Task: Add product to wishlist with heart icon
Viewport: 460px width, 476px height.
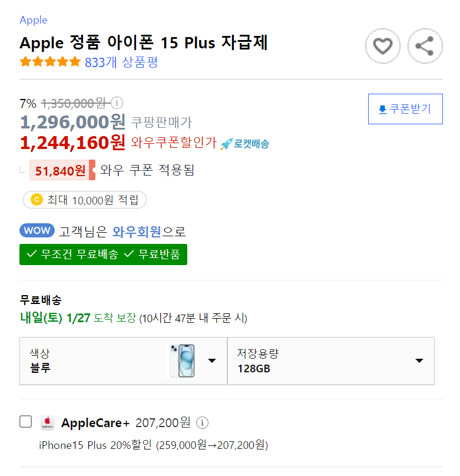Action: (382, 46)
